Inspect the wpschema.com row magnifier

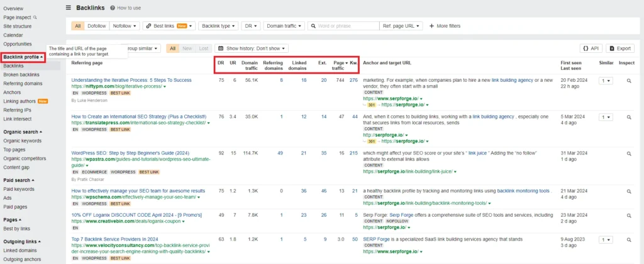tap(629, 191)
